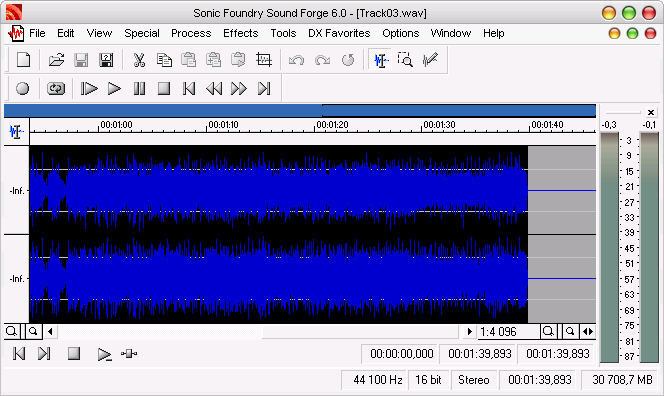The width and height of the screenshot is (664, 396).
Task: Open the DX Favorites menu
Action: tap(339, 33)
